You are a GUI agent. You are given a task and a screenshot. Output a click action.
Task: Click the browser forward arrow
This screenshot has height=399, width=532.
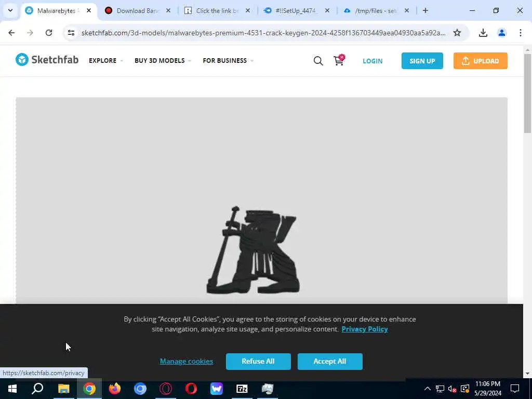pyautogui.click(x=30, y=33)
